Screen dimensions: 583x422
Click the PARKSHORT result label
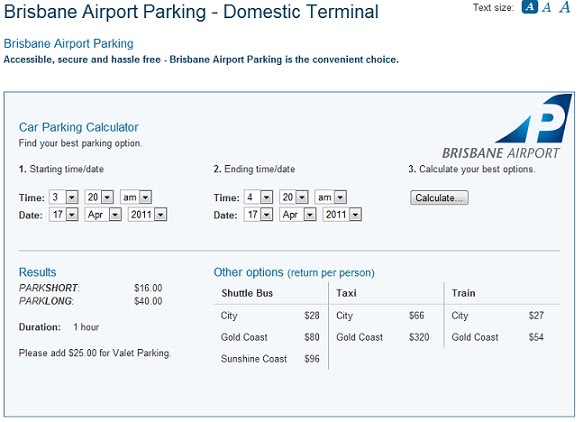[x=49, y=288]
